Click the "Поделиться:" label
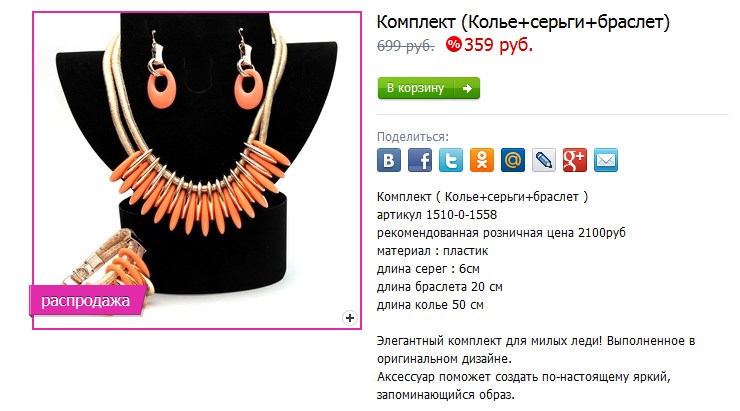740x411 pixels. (412, 137)
